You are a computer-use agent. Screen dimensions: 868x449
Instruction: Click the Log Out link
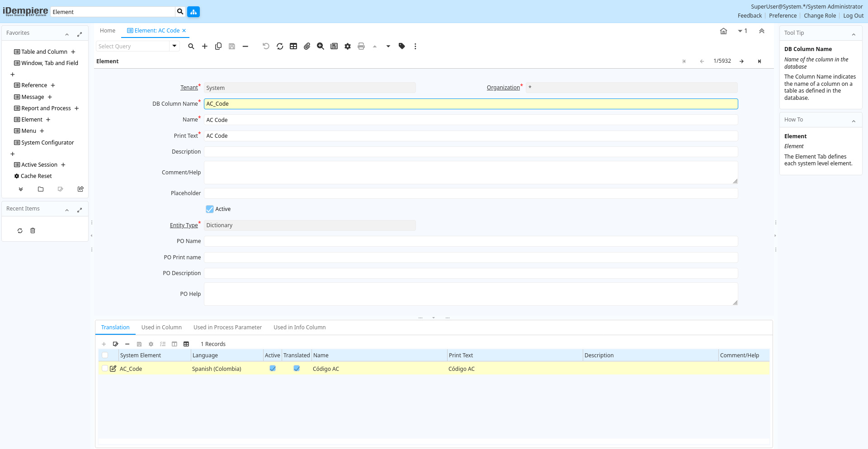coord(853,16)
